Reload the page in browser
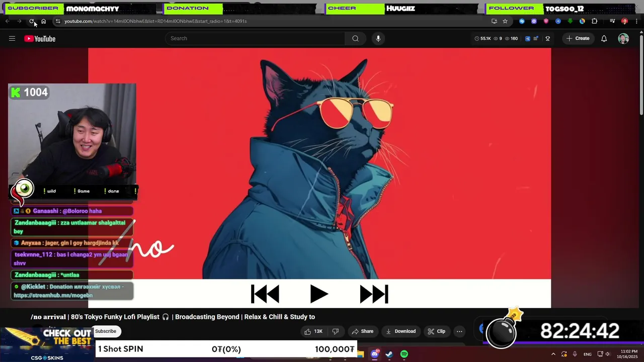This screenshot has width=644, height=362. tap(31, 21)
